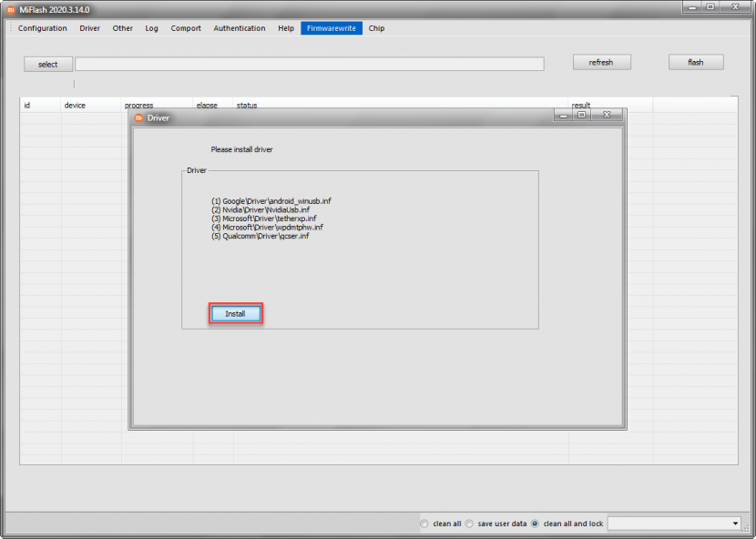Open the Comport menu

(186, 28)
